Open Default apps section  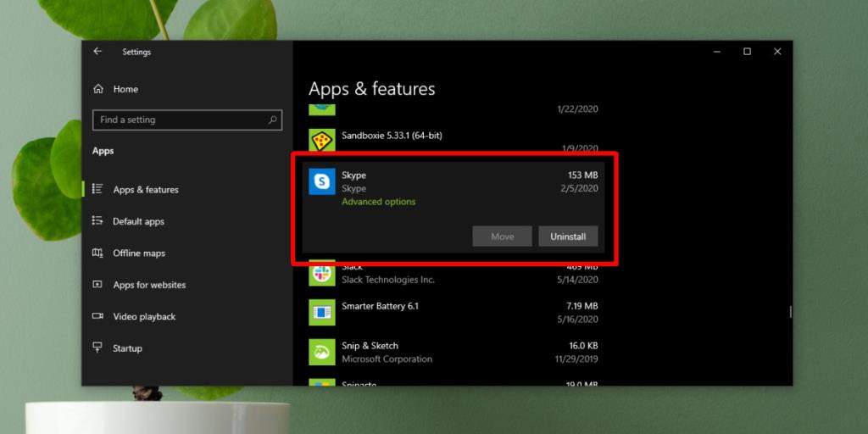coord(138,221)
